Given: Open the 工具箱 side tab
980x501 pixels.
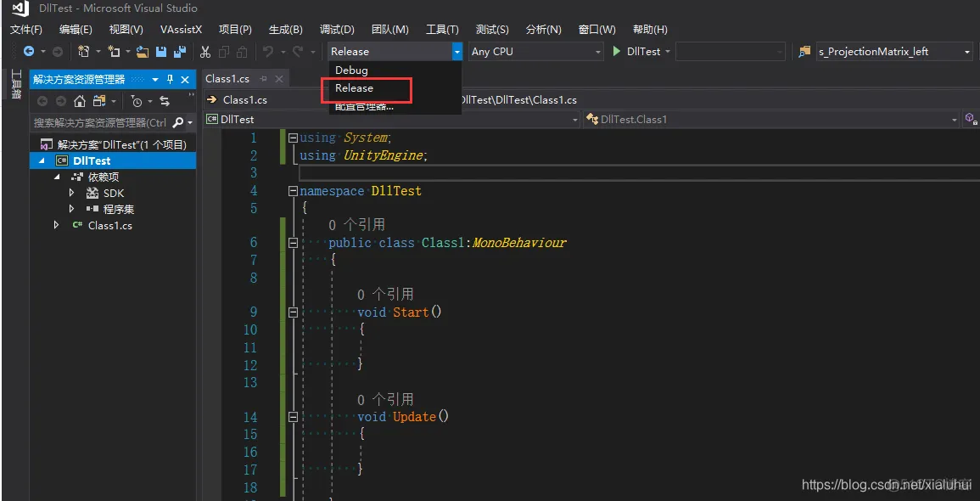Looking at the screenshot, I should 17,85.
